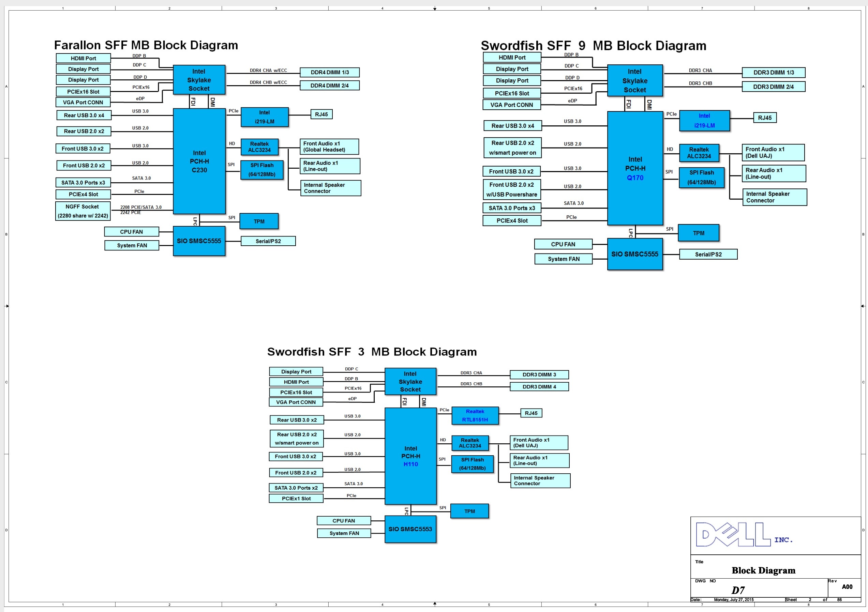
Task: Select the 'DDR3 DIMM 1/3' box
Action: tap(774, 73)
